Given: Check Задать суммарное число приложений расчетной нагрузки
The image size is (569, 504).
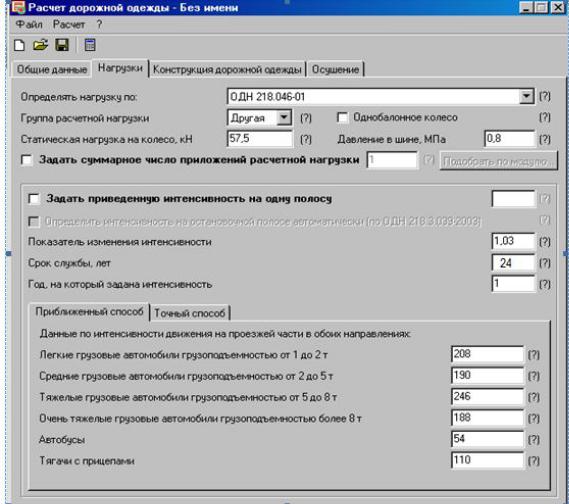Looking at the screenshot, I should click(x=27, y=160).
